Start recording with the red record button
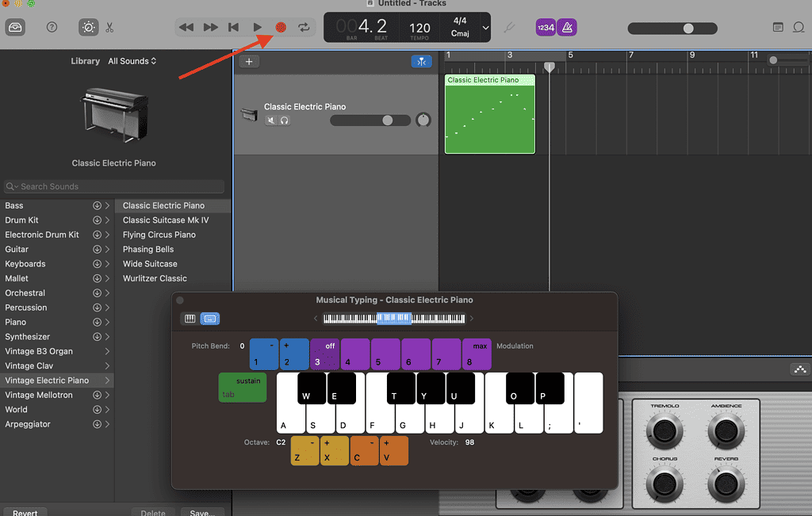This screenshot has width=812, height=516. click(x=281, y=26)
